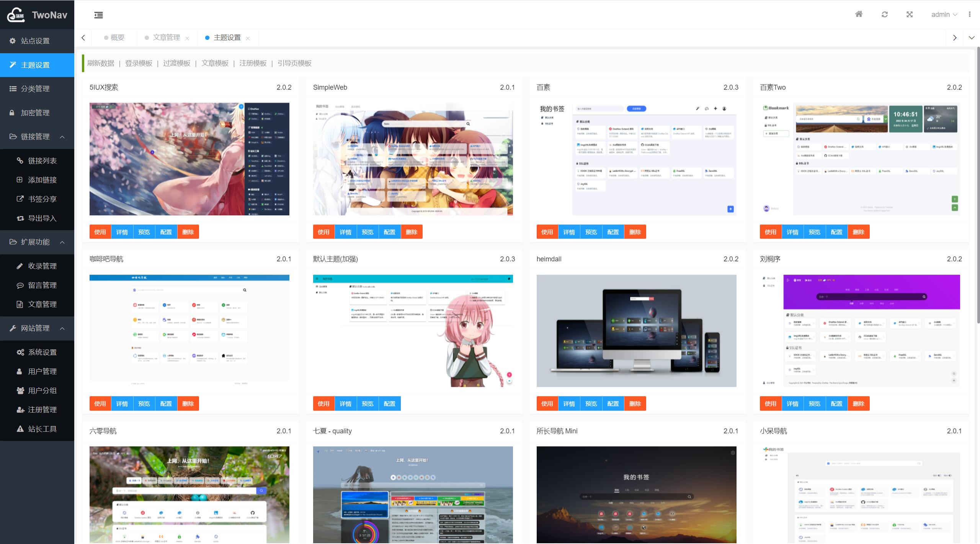Click 删除 for the 百素 theme
Viewport: 980px width, 544px height.
click(635, 232)
